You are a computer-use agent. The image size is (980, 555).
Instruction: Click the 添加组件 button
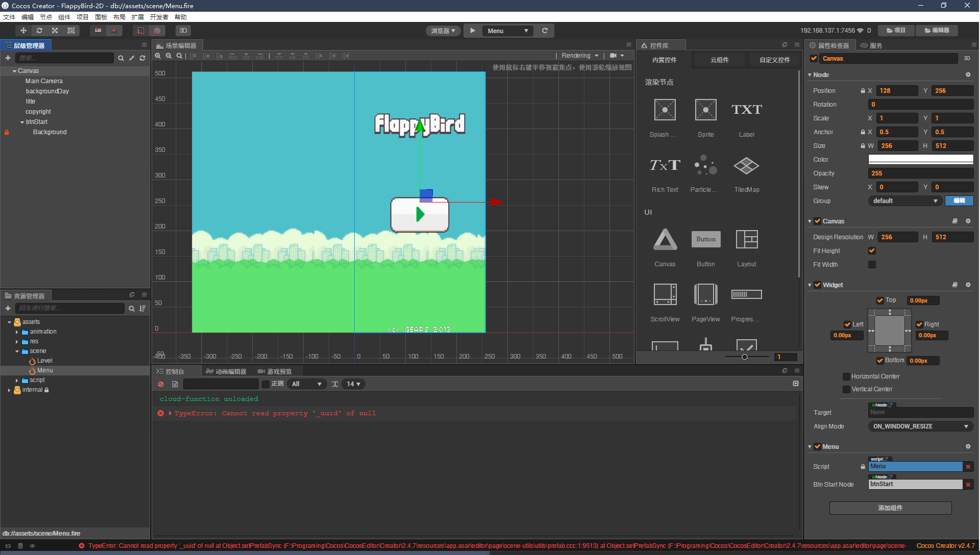click(x=890, y=508)
